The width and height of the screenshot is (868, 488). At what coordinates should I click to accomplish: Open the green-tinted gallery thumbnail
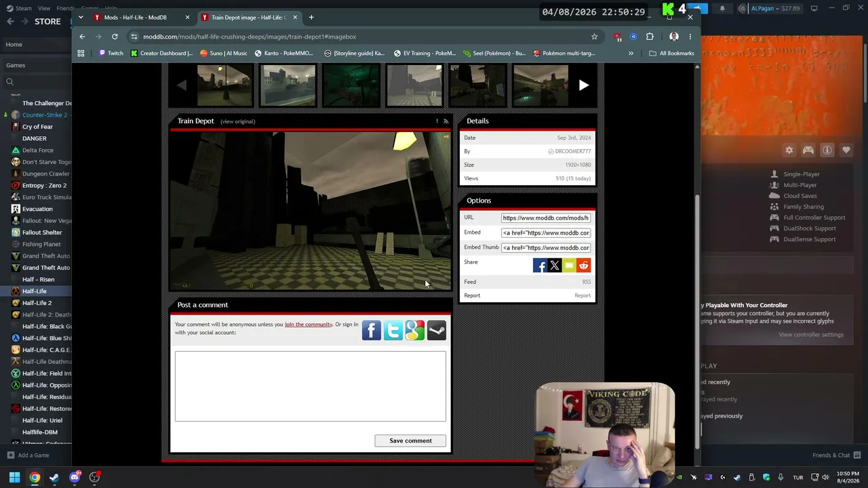(351, 85)
